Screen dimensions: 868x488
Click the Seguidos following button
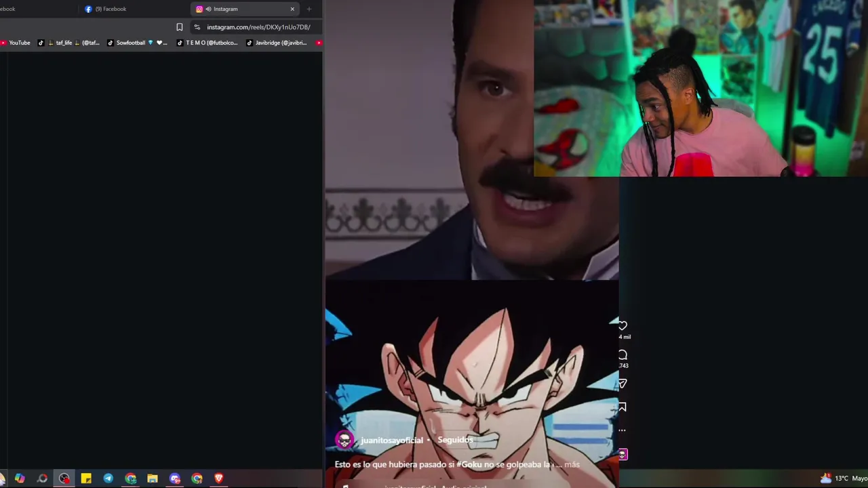click(x=455, y=440)
